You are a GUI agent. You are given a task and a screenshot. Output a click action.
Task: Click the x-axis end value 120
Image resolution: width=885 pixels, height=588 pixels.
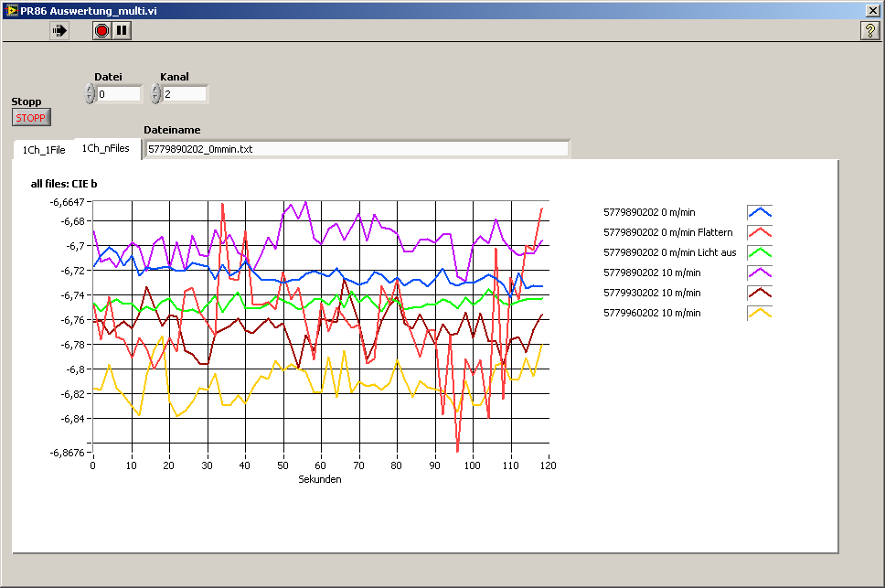coord(548,465)
